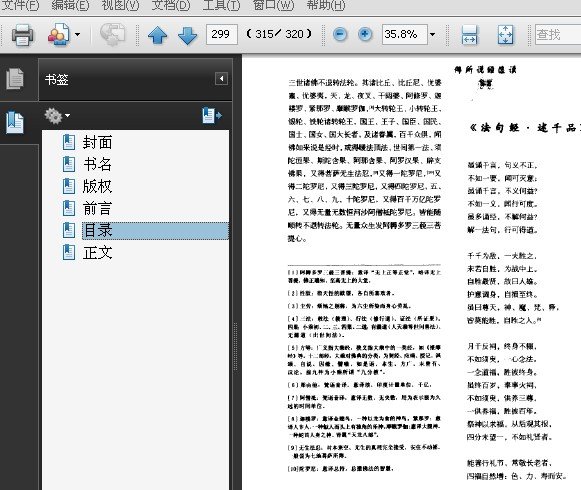Click the 《法句经·述千品》 heading on page

point(524,128)
